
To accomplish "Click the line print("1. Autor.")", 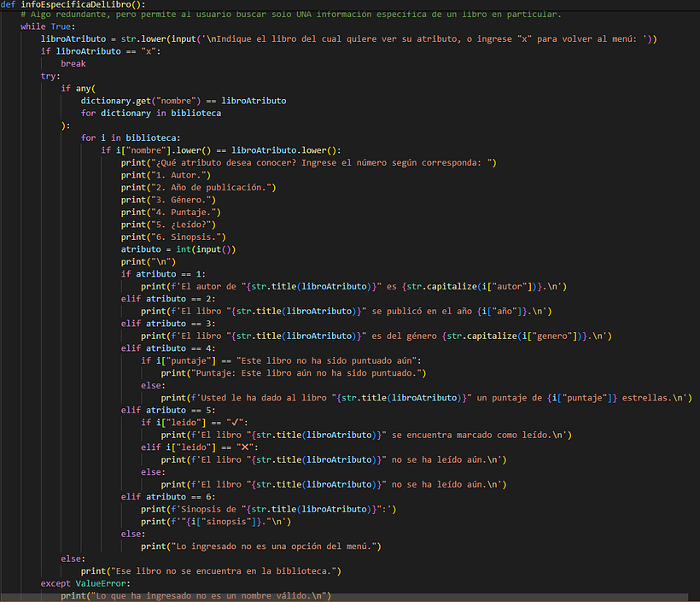I will [x=166, y=175].
